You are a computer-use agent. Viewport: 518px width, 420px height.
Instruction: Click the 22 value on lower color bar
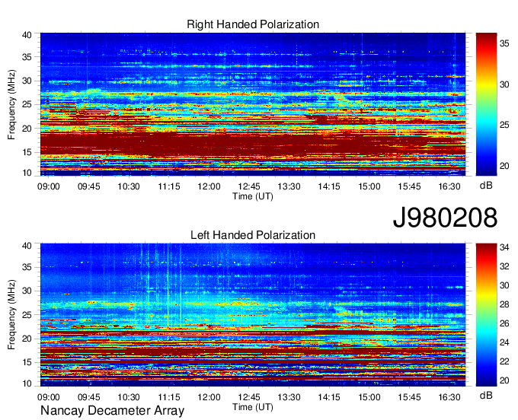tap(504, 361)
